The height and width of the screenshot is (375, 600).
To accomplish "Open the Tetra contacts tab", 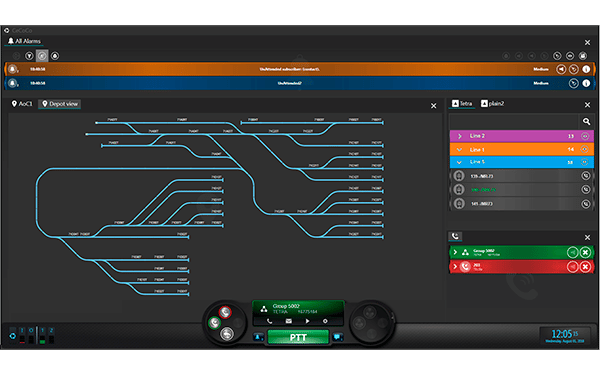I will click(462, 103).
